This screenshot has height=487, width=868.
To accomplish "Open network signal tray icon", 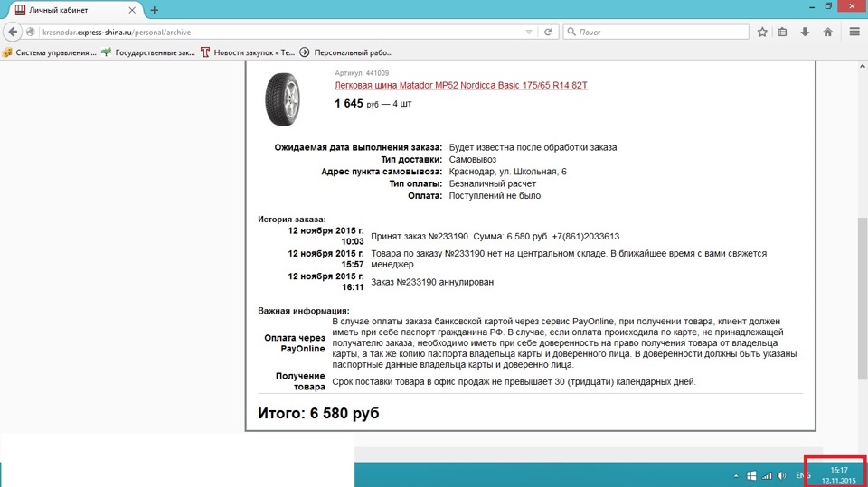I will pyautogui.click(x=767, y=475).
